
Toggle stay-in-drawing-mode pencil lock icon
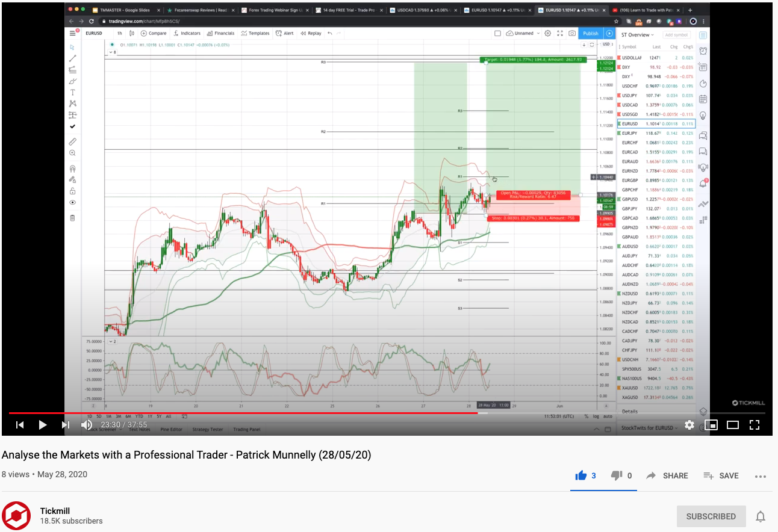click(x=72, y=179)
